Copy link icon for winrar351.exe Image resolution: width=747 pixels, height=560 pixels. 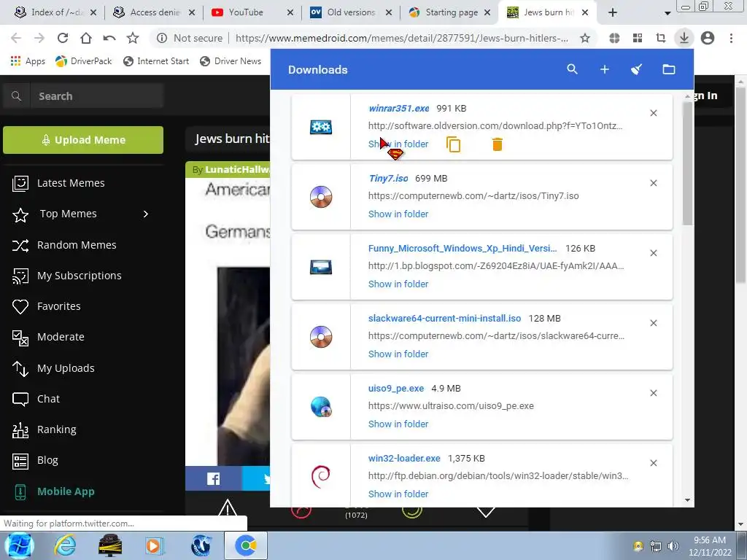[453, 144]
